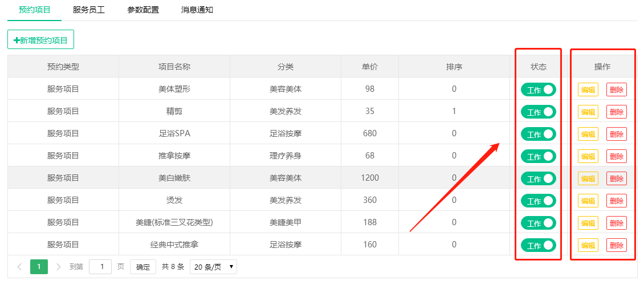The width and height of the screenshot is (644, 285).
Task: Click the sort value 1 for 精剪
Action: 454,111
